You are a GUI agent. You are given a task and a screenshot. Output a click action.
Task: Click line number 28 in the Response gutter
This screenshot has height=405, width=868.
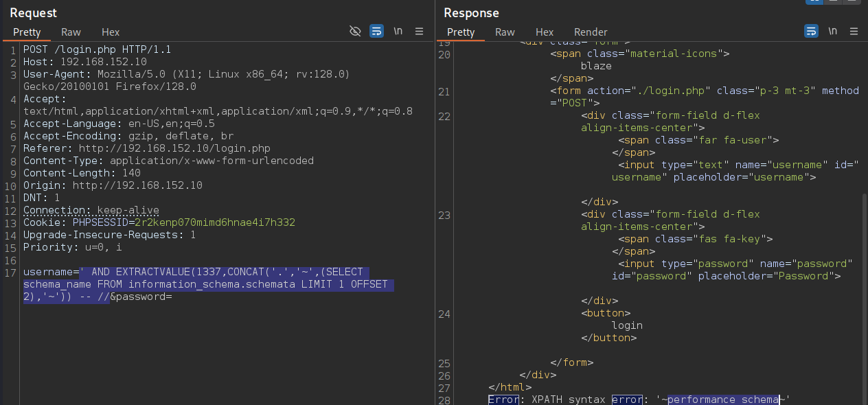pos(444,400)
